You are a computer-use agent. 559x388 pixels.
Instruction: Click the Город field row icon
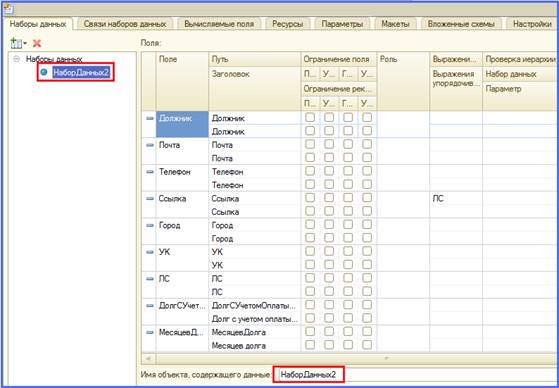(x=150, y=225)
